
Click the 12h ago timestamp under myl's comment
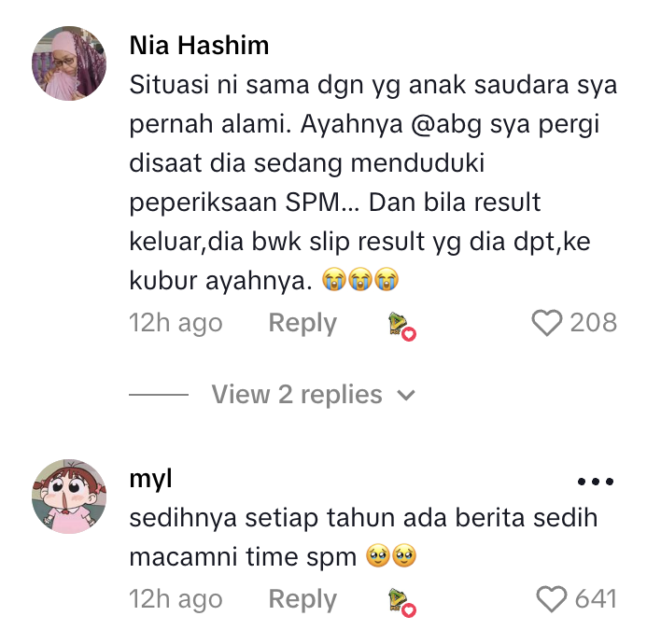176,599
